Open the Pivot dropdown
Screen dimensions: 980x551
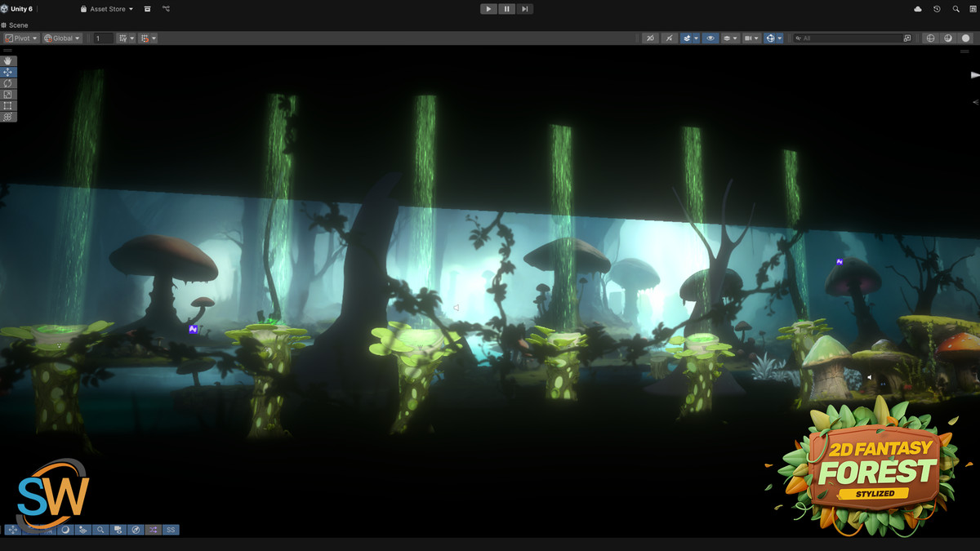tap(20, 38)
